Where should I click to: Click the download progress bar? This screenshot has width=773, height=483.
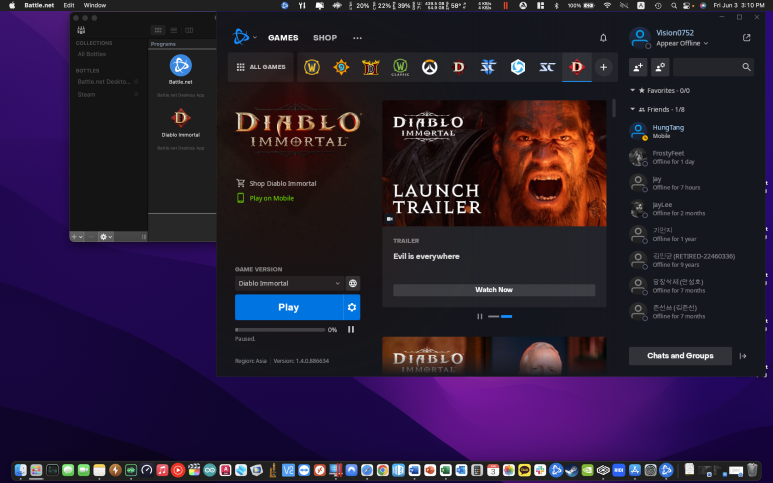(x=280, y=330)
